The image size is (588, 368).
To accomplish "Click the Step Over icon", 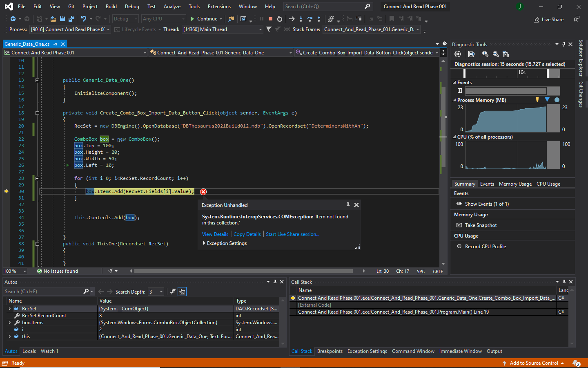I will [x=310, y=19].
